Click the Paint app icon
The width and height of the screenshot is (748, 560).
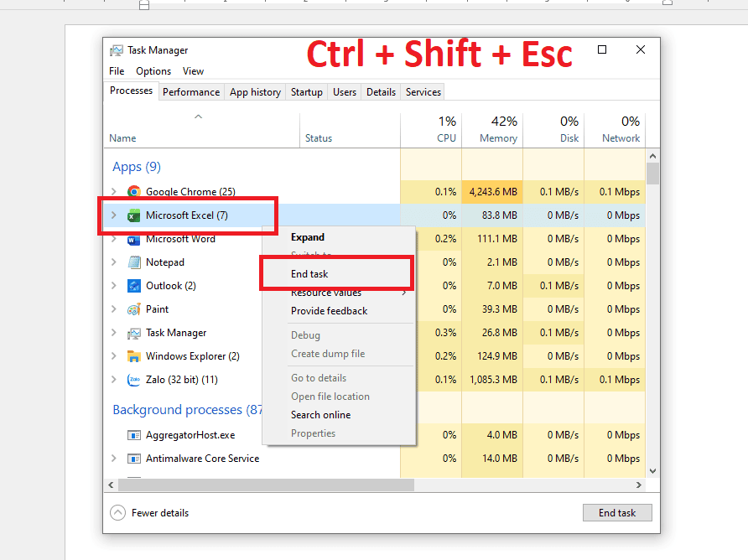[x=134, y=309]
